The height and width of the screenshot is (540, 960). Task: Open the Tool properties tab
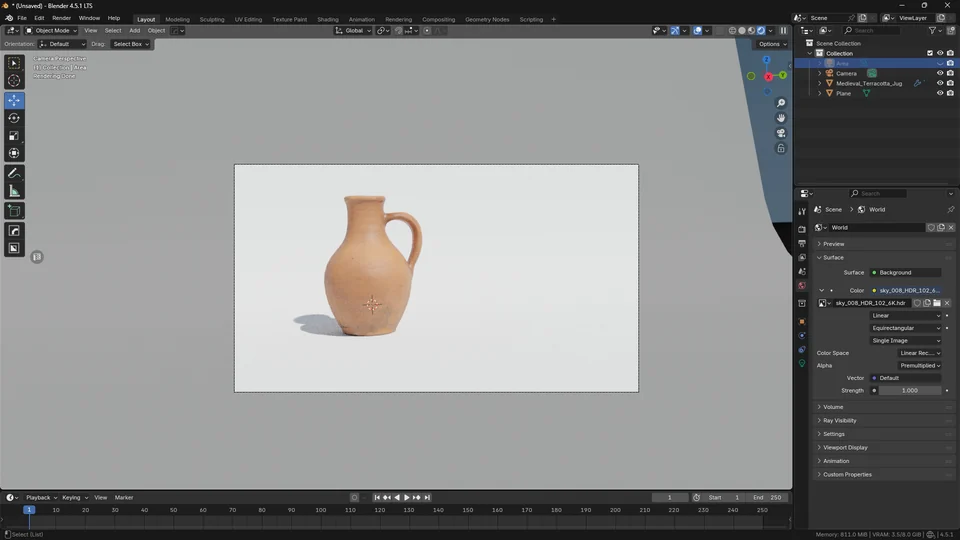[802, 211]
